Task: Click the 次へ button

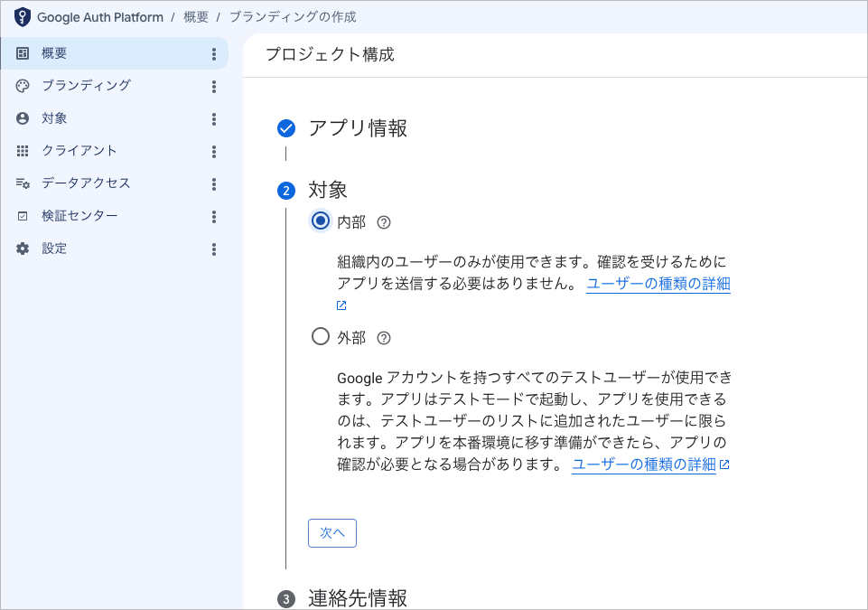Action: 332,533
